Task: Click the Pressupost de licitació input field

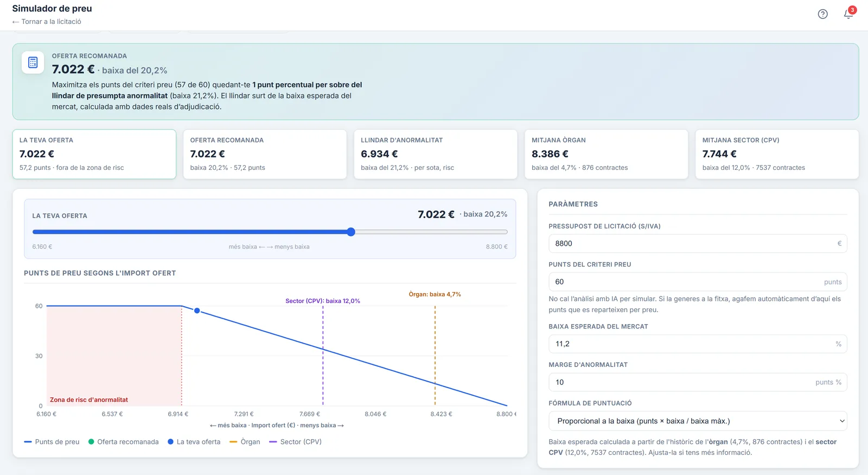Action: (x=698, y=243)
